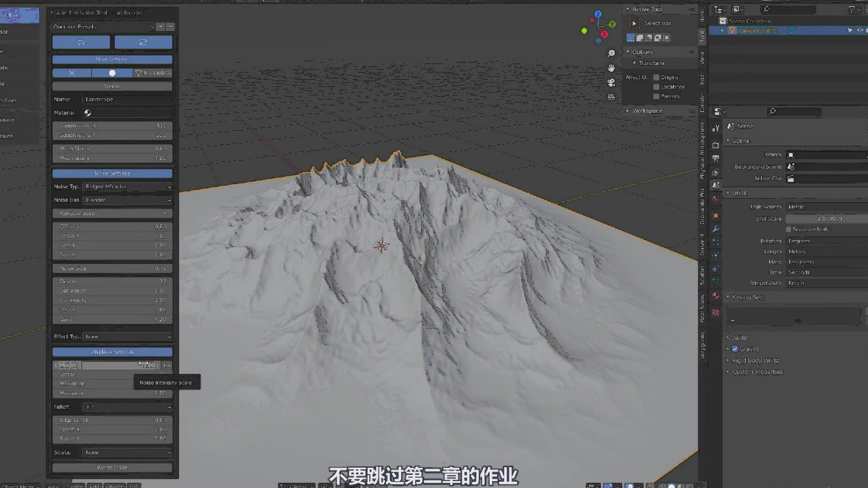Enable the Origins checkbox
This screenshot has height=488, width=868.
coord(656,77)
